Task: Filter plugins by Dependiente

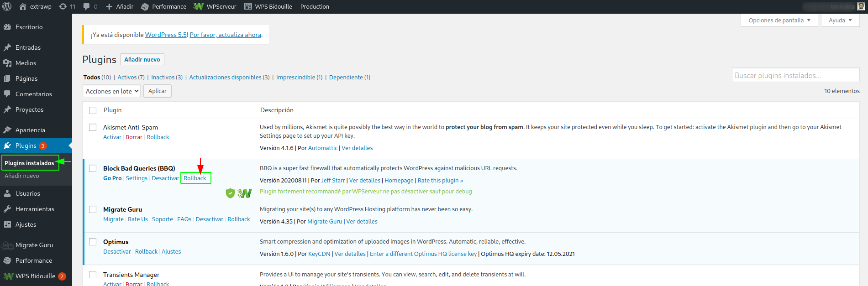Action: click(346, 77)
